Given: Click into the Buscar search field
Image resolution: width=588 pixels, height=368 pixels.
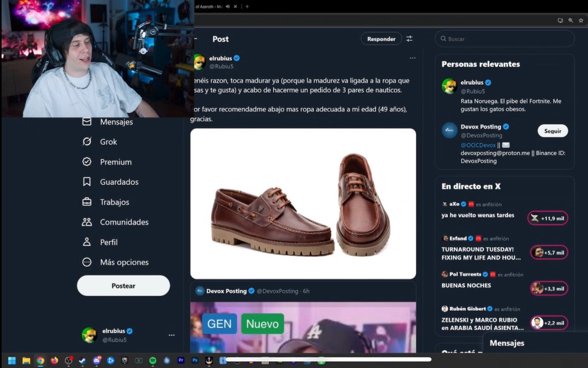Looking at the screenshot, I should tap(505, 39).
